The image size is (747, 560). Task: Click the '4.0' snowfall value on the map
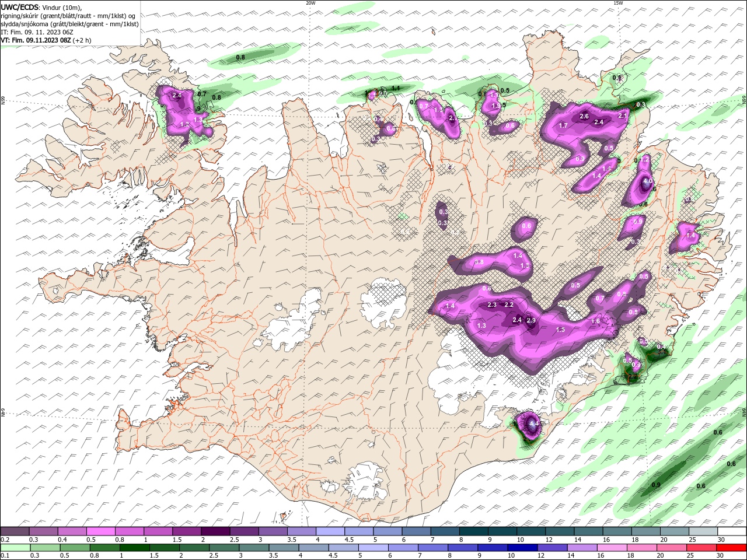pos(647,181)
